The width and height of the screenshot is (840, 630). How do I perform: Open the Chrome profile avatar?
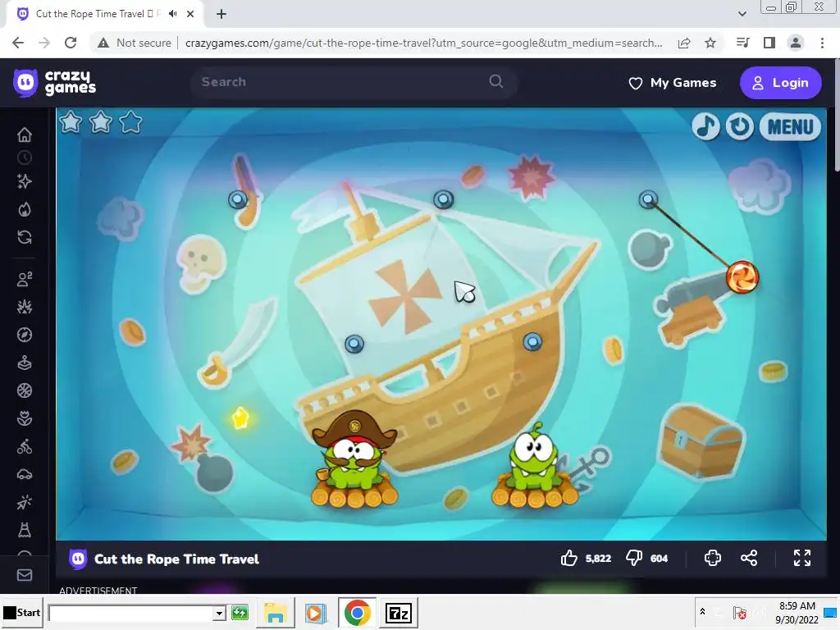coord(796,43)
